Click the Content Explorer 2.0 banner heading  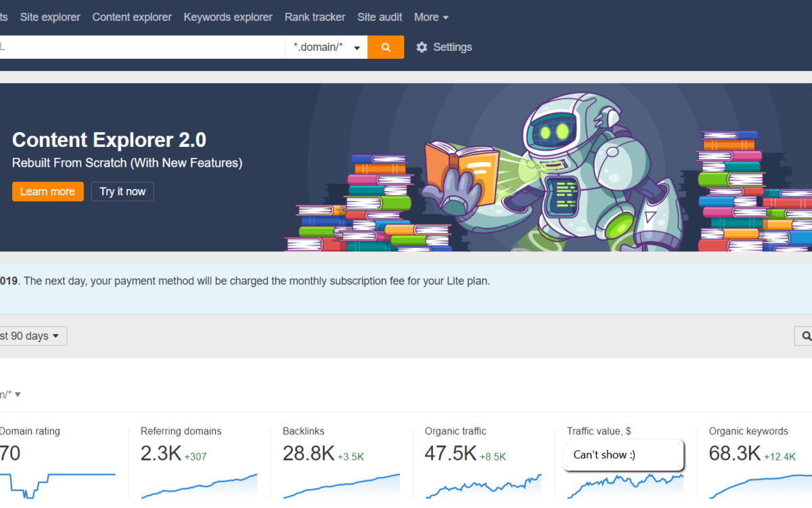pos(109,140)
